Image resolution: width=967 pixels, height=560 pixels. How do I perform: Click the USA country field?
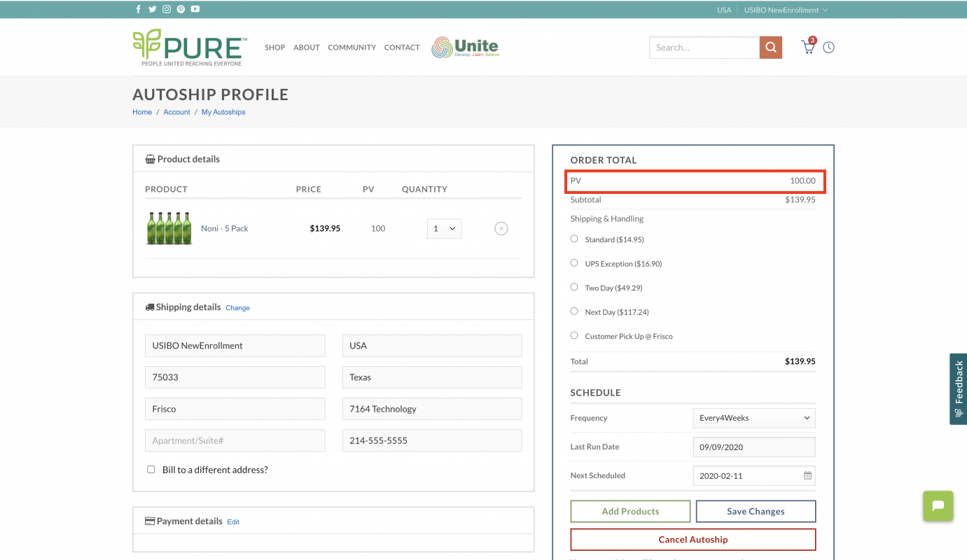tap(432, 346)
